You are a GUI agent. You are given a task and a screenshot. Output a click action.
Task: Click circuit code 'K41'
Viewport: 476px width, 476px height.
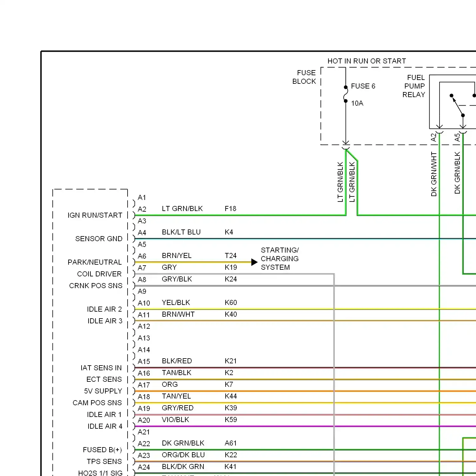[x=230, y=466]
